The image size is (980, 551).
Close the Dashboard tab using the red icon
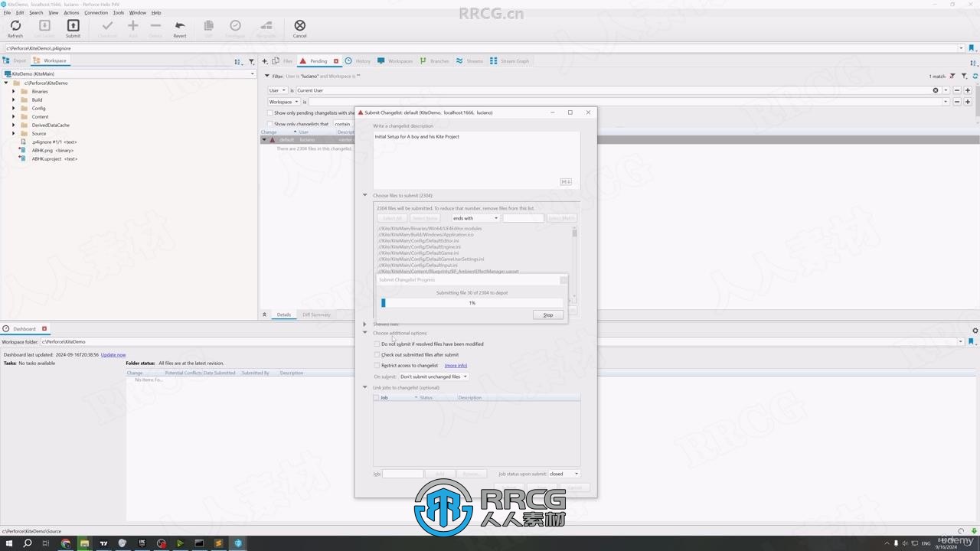[x=44, y=329]
